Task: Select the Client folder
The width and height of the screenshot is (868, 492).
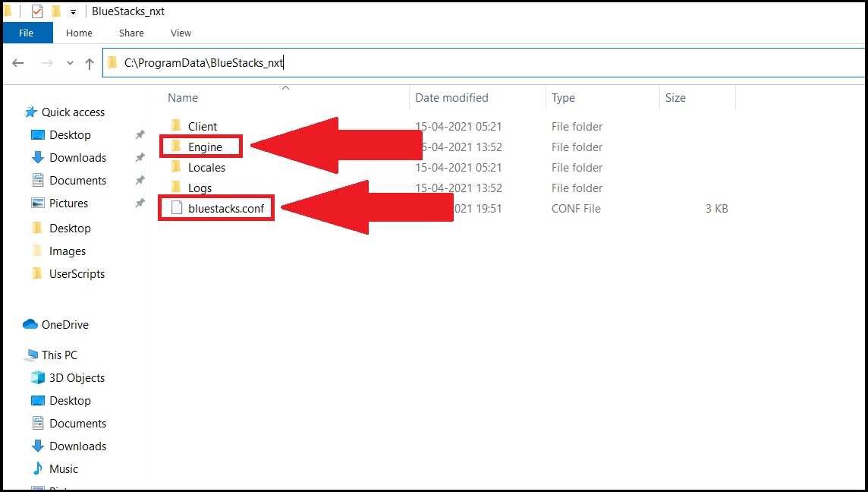Action: point(202,127)
